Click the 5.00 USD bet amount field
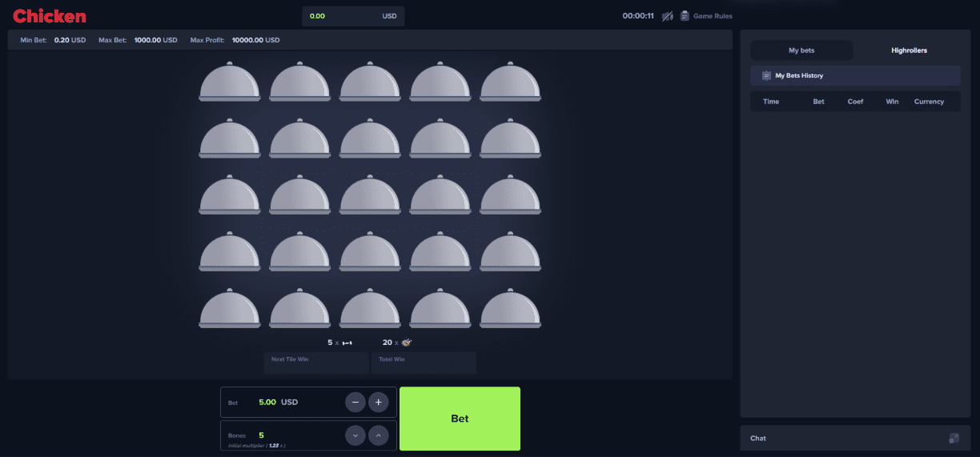The width and height of the screenshot is (980, 457). coord(279,402)
